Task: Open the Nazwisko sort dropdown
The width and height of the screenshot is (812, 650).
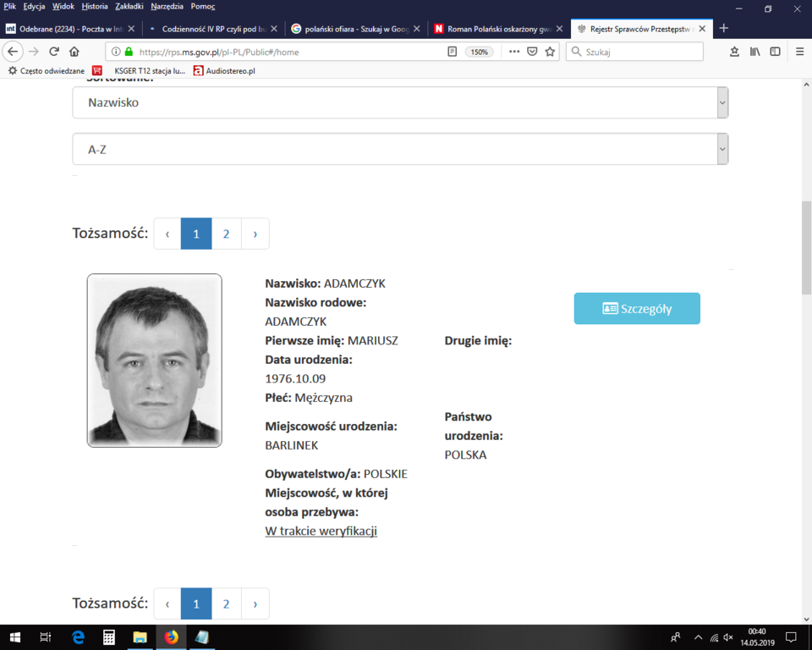Action: [x=400, y=102]
